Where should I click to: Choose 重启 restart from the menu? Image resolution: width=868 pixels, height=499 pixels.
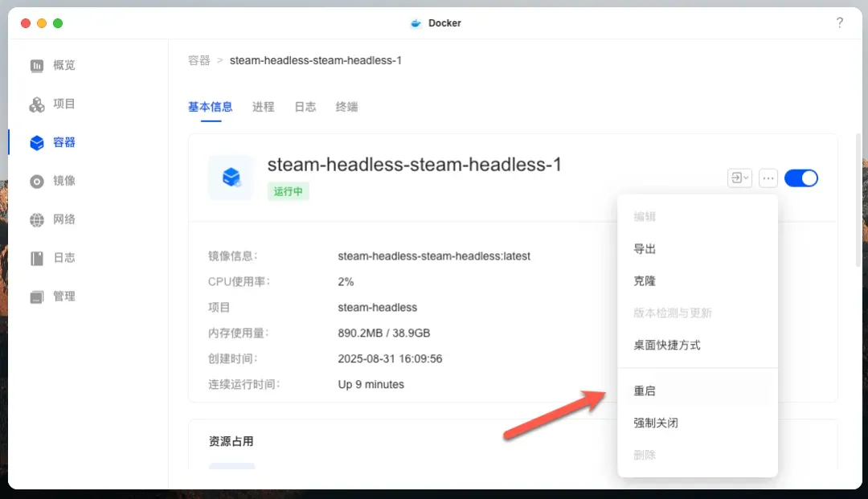[645, 391]
